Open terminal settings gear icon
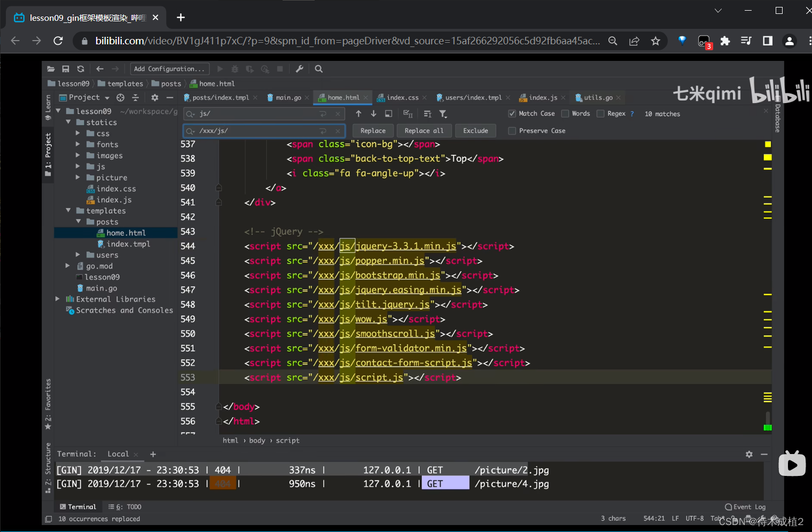812x532 pixels. pos(749,454)
